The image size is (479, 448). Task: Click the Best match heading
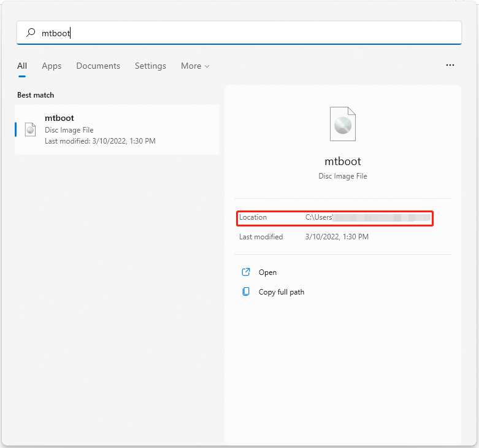[x=36, y=95]
